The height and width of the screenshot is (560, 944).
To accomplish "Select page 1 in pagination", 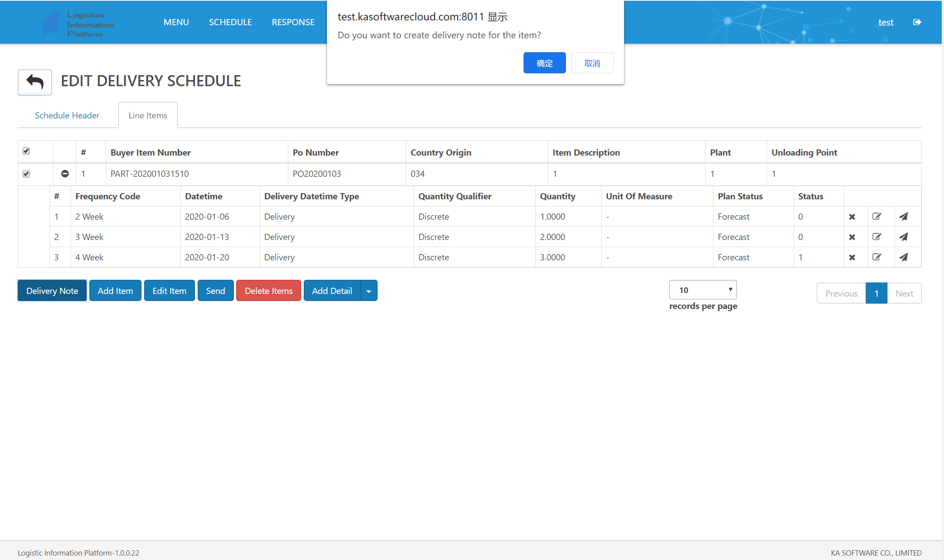I will tap(876, 293).
